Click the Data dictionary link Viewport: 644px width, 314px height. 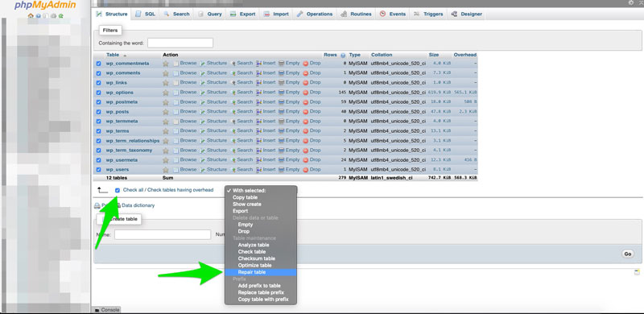(x=138, y=205)
